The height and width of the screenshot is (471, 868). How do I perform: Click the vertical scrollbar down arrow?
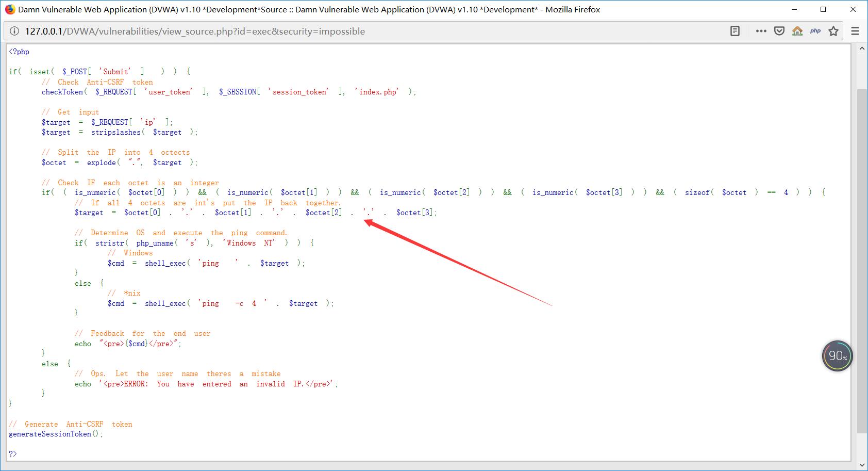(862, 465)
